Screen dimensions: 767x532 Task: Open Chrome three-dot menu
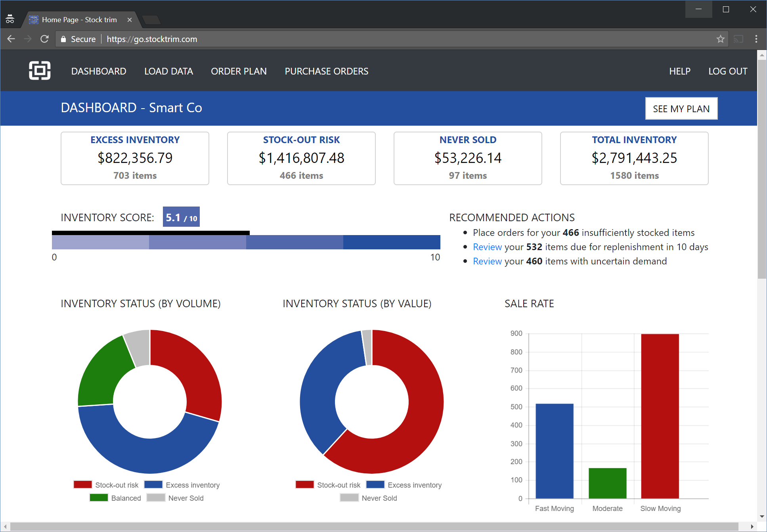756,39
